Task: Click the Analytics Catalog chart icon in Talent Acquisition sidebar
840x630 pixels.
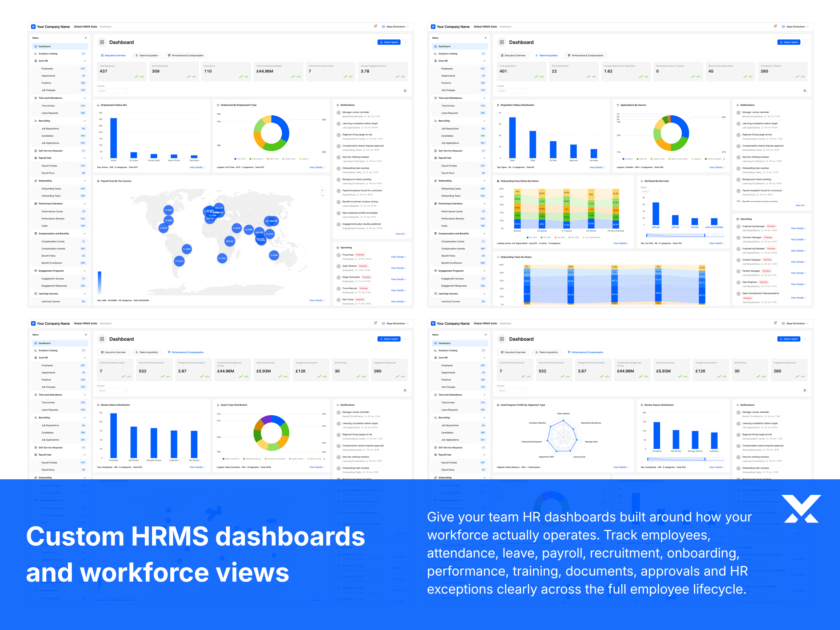Action: (436, 54)
